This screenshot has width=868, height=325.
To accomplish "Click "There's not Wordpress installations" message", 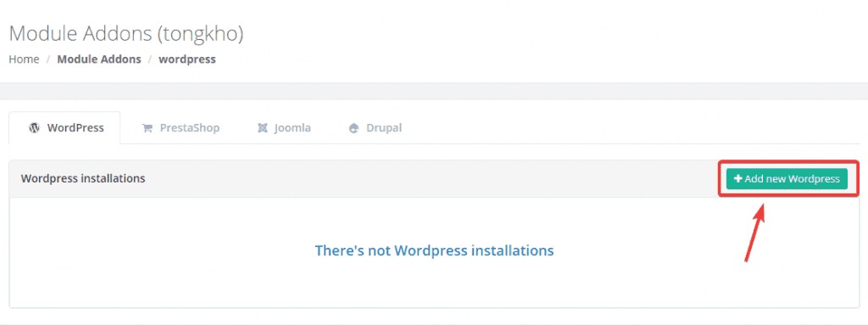I will [435, 250].
